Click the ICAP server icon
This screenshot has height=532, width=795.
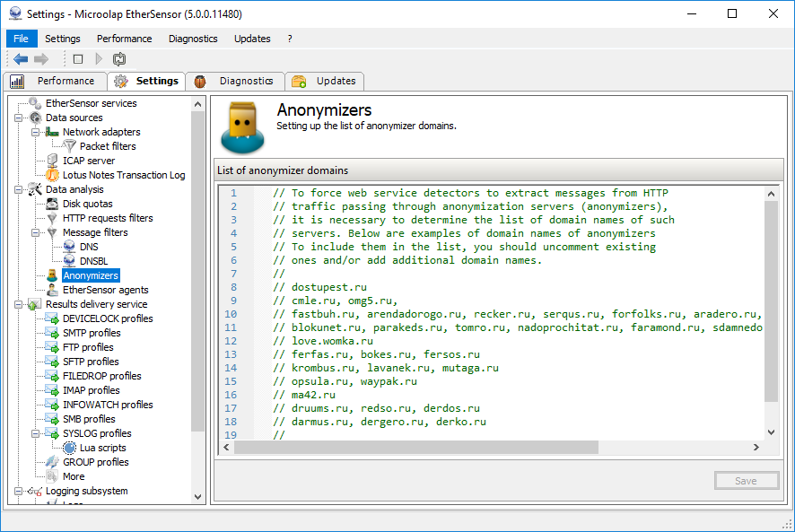pos(52,161)
